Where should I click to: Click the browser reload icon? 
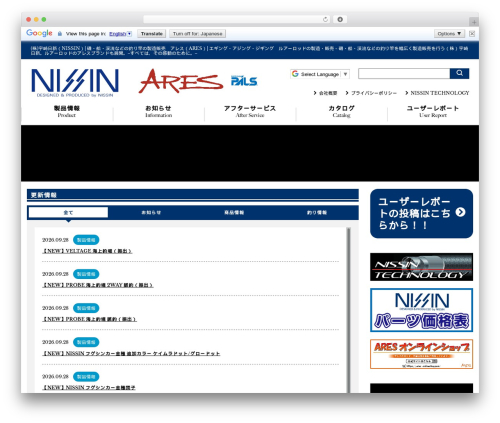(x=325, y=19)
